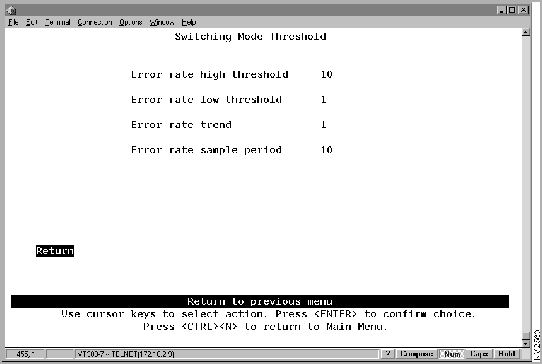The image size is (542, 364).
Task: Open the Connection menu
Action: pyautogui.click(x=95, y=22)
